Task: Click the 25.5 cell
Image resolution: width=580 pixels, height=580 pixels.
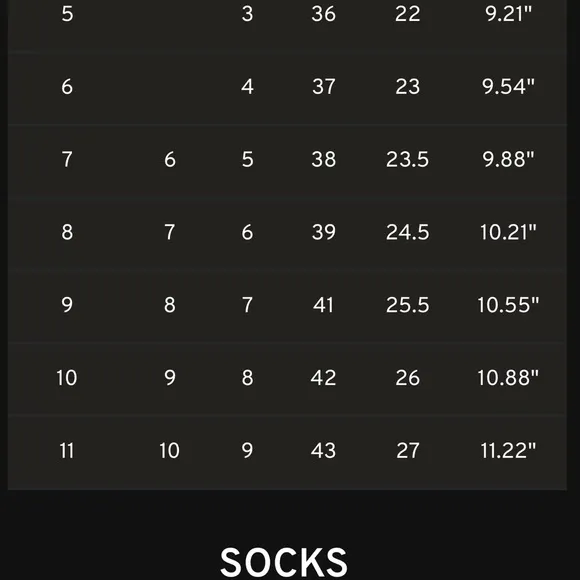Action: click(407, 305)
